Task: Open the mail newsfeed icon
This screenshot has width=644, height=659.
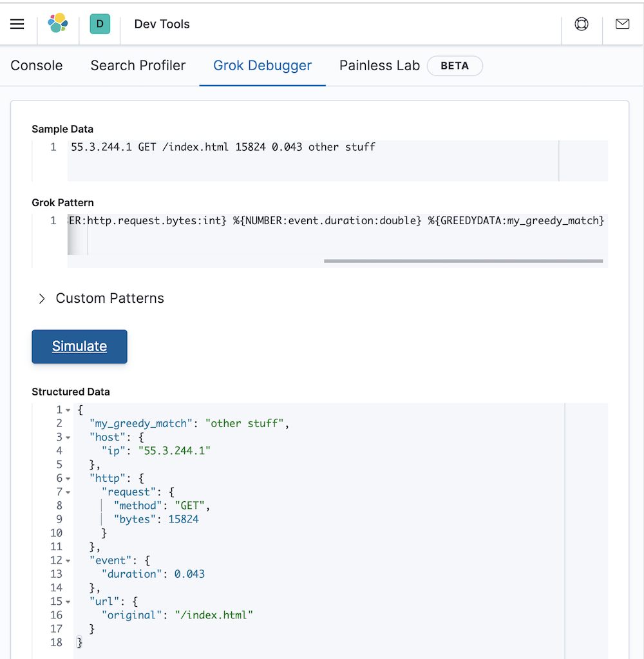Action: click(x=622, y=24)
